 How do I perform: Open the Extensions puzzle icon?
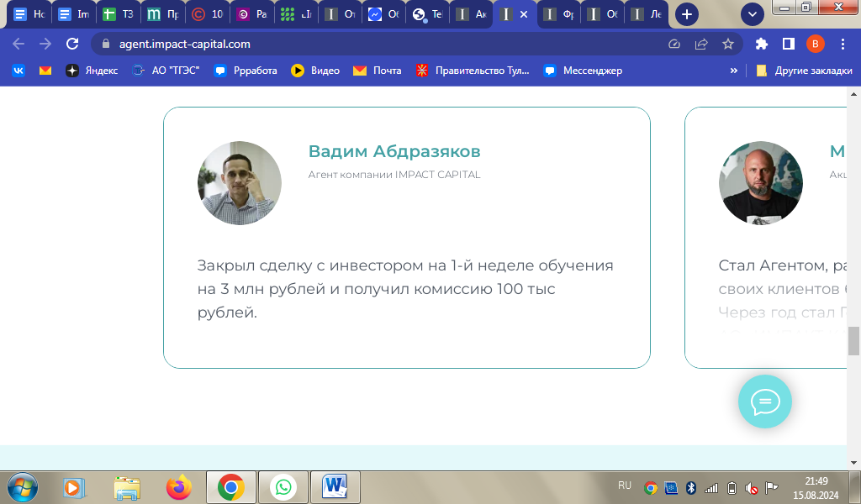pyautogui.click(x=761, y=44)
